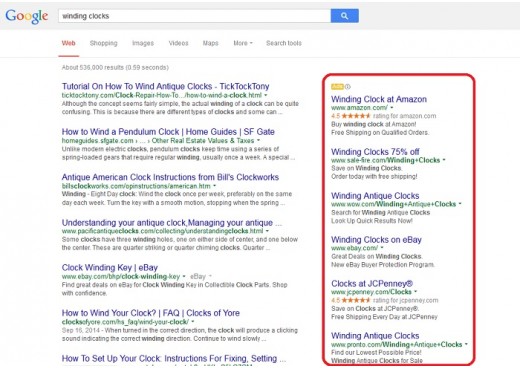Expand dropdown arrow beside pacificantiqueclocks.com URL
This screenshot has width=520, height=368.
[x=267, y=231]
